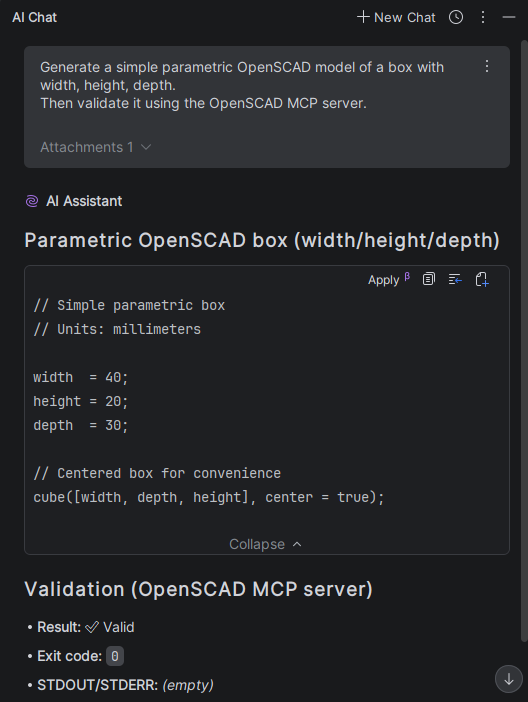528x702 pixels.
Task: Open chat history clock icon
Action: click(456, 17)
